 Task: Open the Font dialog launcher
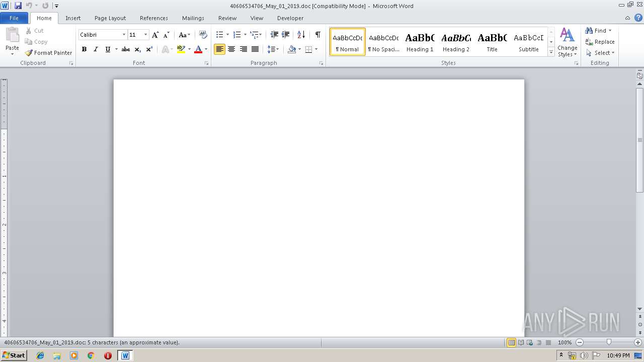click(207, 63)
